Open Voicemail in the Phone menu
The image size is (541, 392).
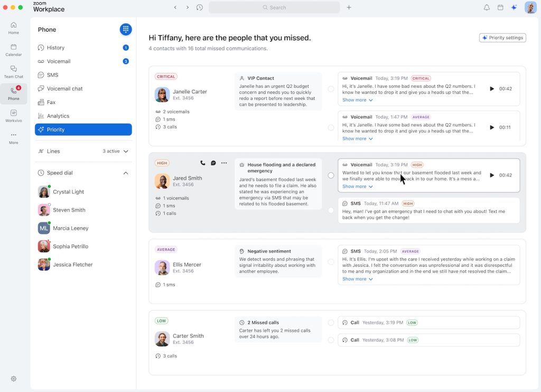58,61
